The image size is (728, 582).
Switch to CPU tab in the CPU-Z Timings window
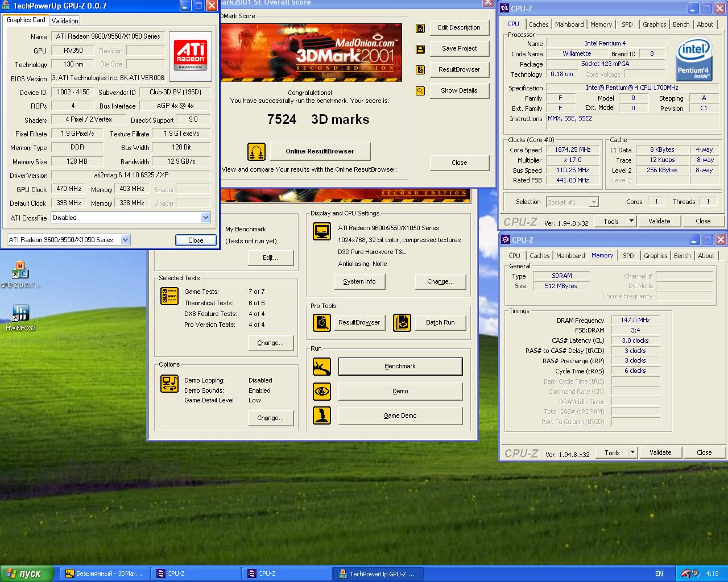click(515, 256)
